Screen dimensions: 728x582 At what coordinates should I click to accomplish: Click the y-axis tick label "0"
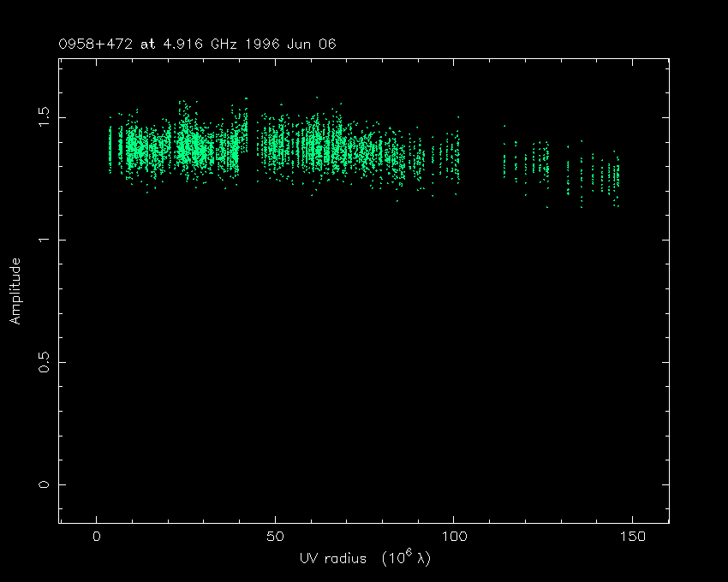(41, 484)
